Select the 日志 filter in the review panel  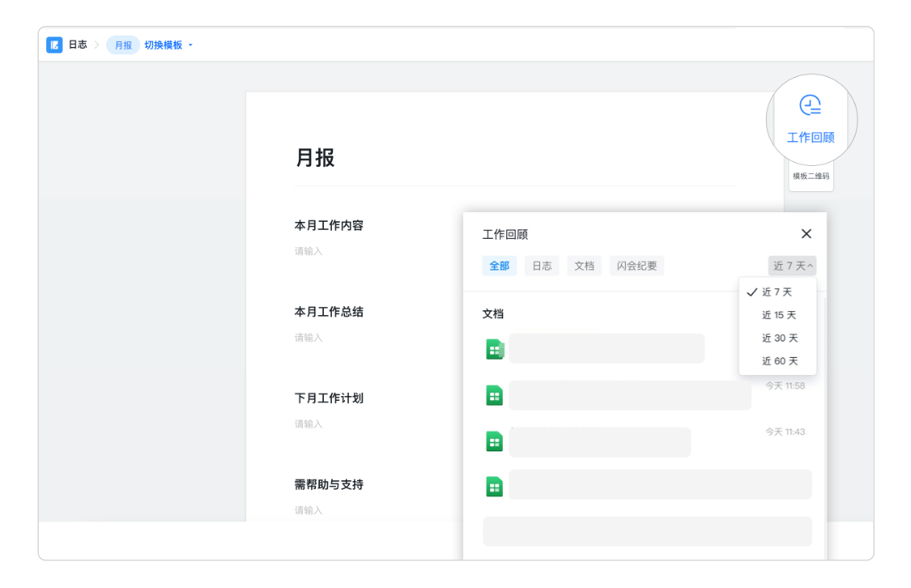pos(541,266)
